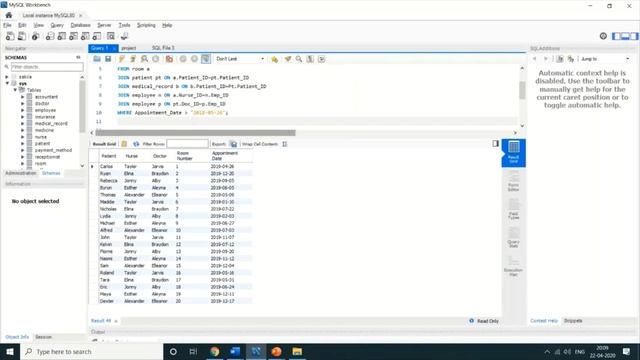Image resolution: width=640 pixels, height=360 pixels.
Task: Stop the running query
Action: point(156,59)
